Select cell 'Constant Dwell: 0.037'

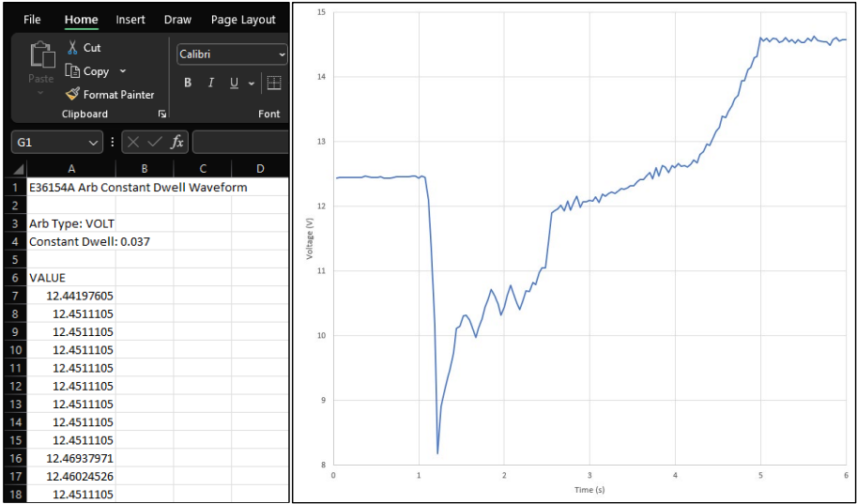coord(71,241)
